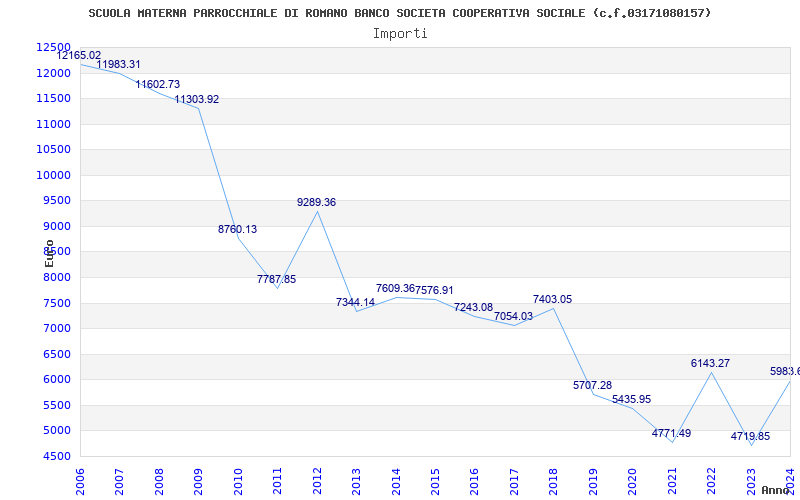The height and width of the screenshot is (500, 800).
Task: Click x-axis year 2010
Action: [238, 481]
